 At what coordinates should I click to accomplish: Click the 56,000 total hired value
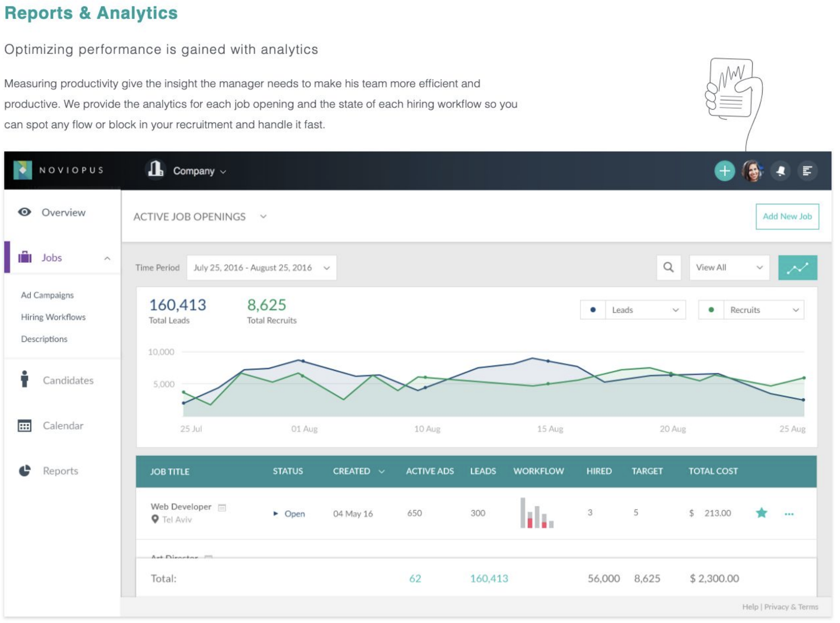(603, 578)
